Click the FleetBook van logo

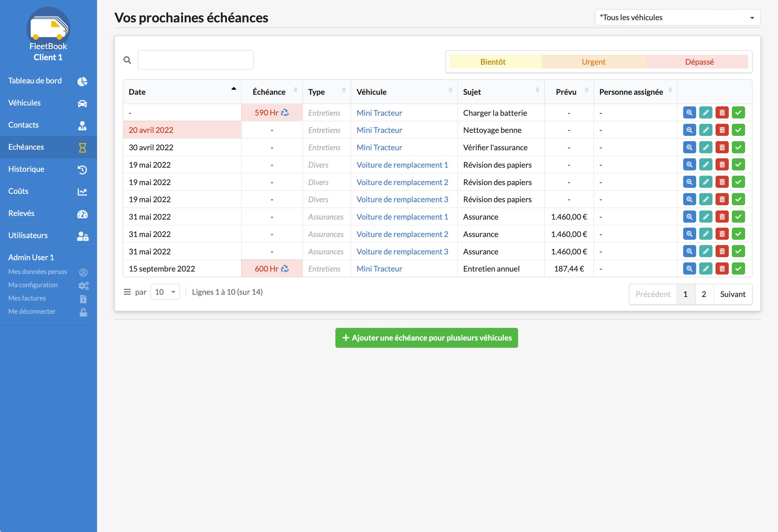(48, 28)
